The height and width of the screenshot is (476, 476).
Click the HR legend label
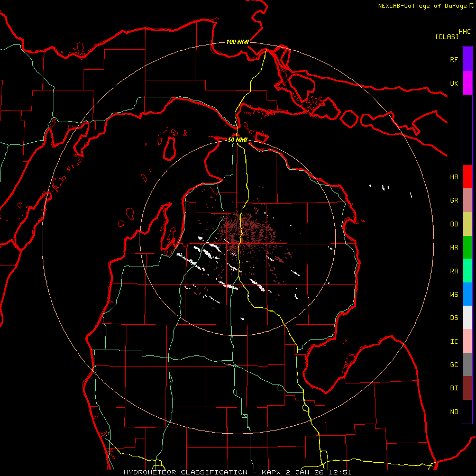[454, 248]
